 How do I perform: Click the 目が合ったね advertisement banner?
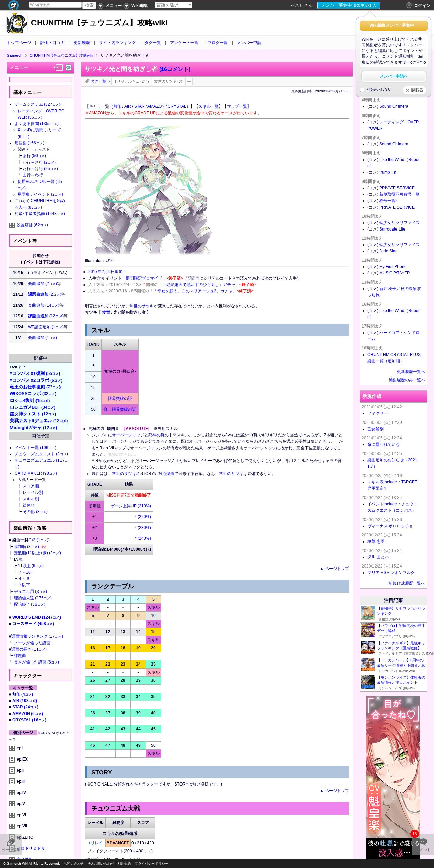(393, 777)
